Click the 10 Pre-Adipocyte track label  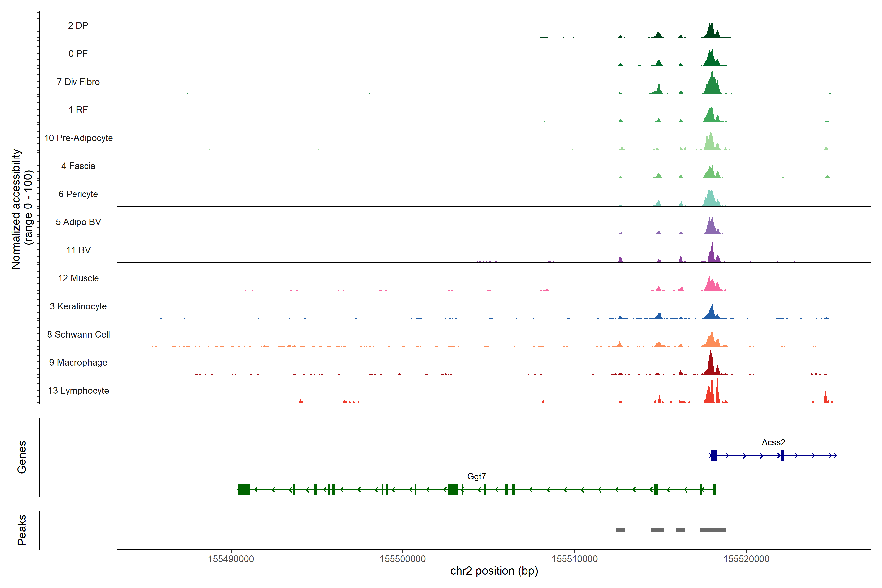78,138
